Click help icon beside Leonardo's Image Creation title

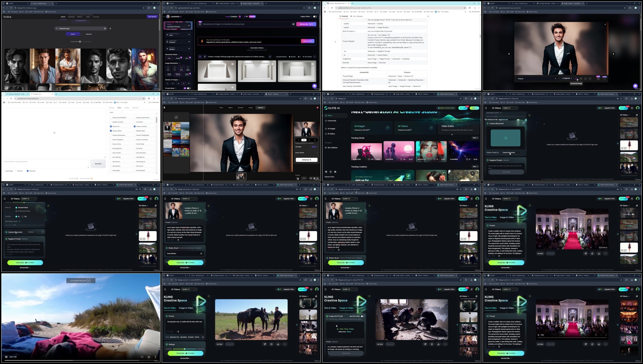point(240,16)
